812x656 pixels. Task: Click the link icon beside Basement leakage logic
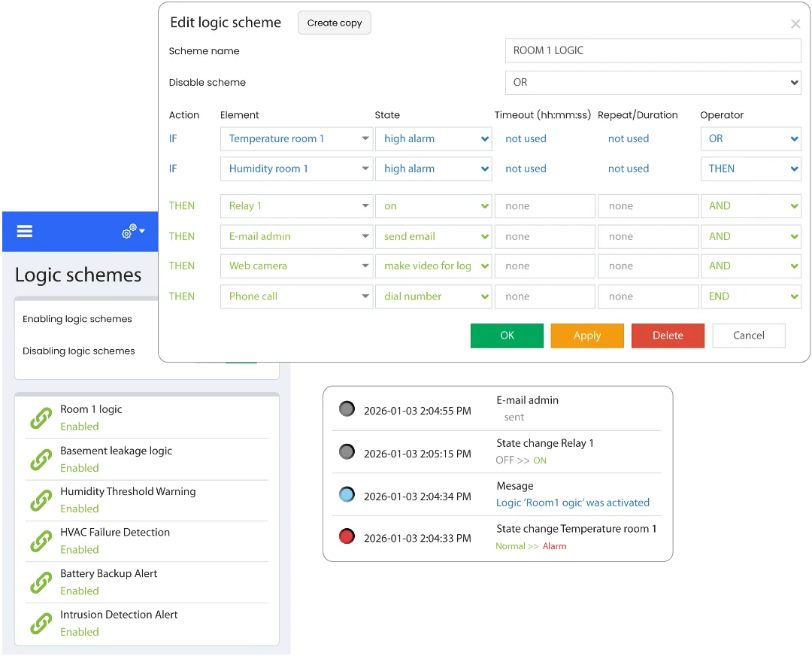[x=41, y=460]
